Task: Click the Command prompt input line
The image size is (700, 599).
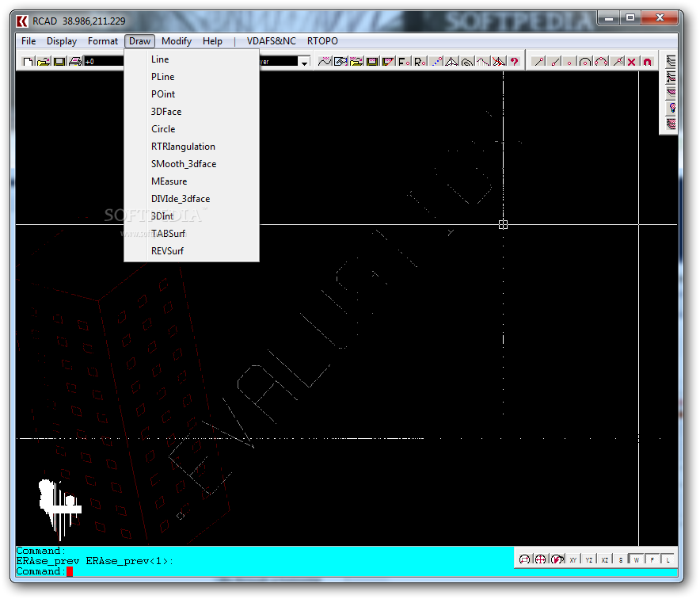Action: tap(264, 571)
